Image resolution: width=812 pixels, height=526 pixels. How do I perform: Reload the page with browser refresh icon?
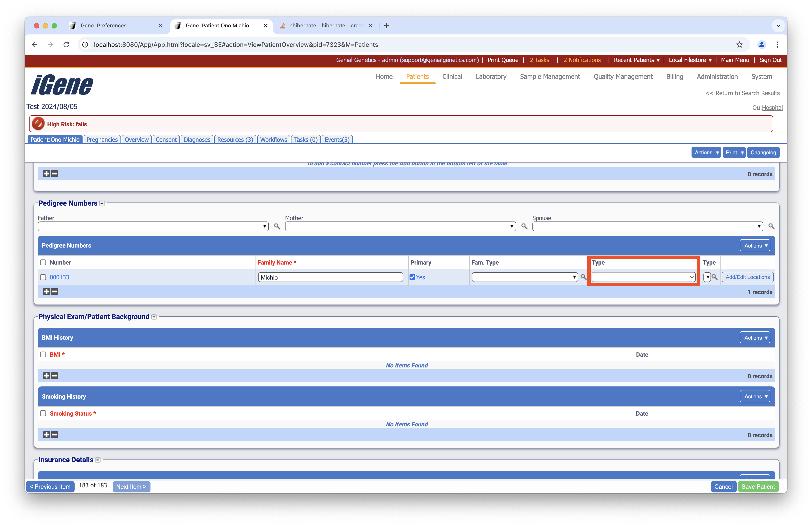(66, 45)
